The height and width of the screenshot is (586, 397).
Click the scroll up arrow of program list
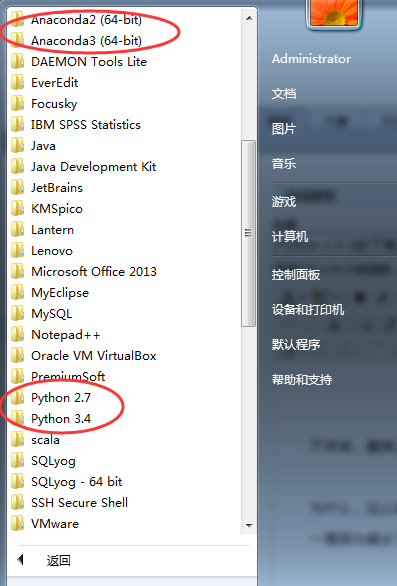click(x=249, y=18)
